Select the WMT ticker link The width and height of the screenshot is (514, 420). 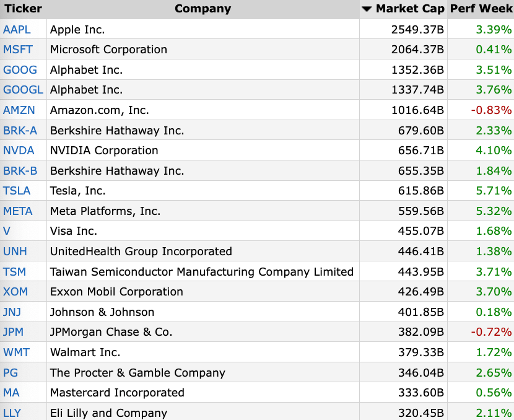[16, 352]
